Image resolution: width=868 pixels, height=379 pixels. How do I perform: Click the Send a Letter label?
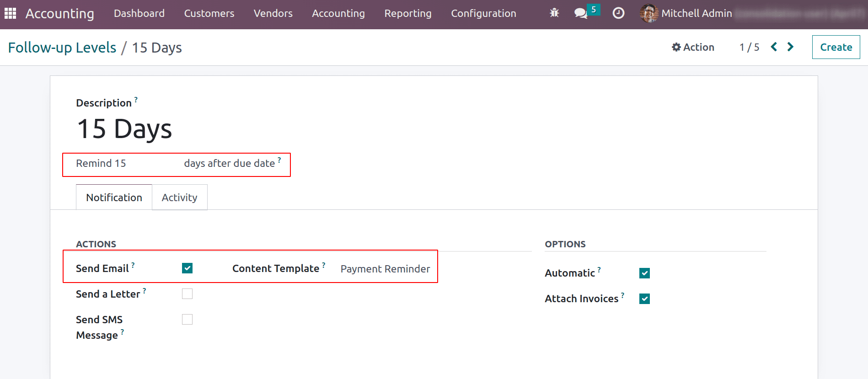tap(108, 294)
